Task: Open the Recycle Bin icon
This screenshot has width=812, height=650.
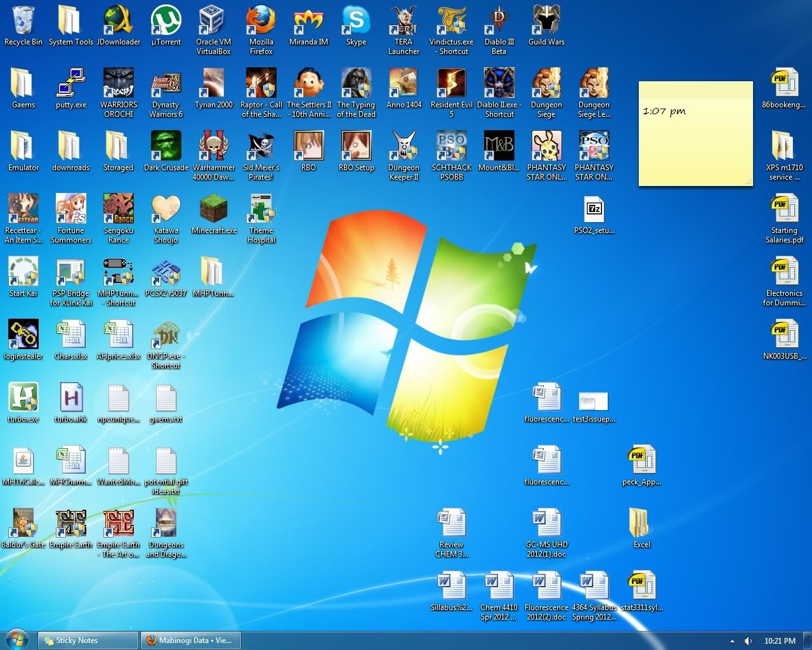Action: coord(23,20)
